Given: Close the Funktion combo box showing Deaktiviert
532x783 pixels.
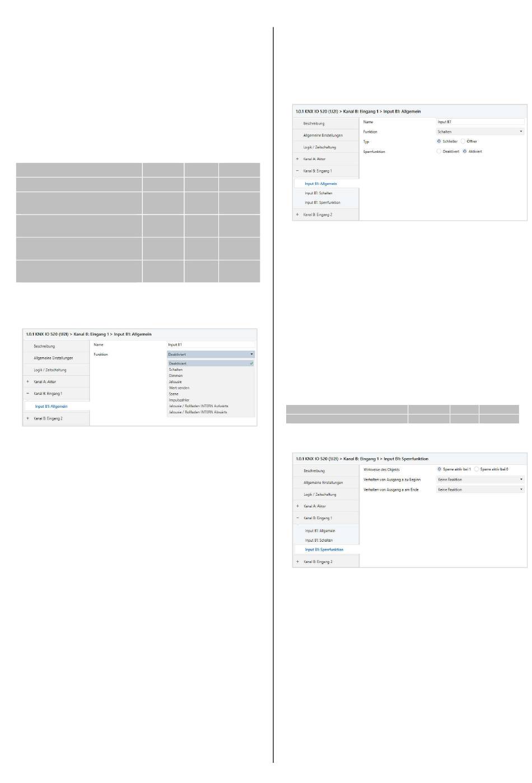Looking at the screenshot, I should point(211,355).
